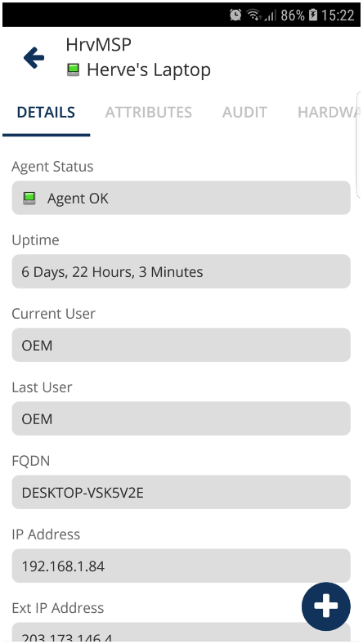Tap the alarm clock status bar icon
Screen dimensions: 363x644
click(x=235, y=16)
